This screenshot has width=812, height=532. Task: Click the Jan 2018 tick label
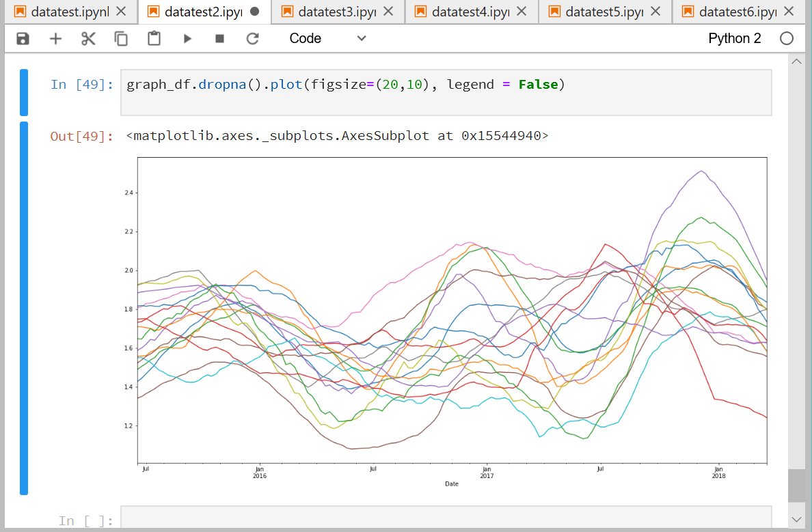(718, 473)
